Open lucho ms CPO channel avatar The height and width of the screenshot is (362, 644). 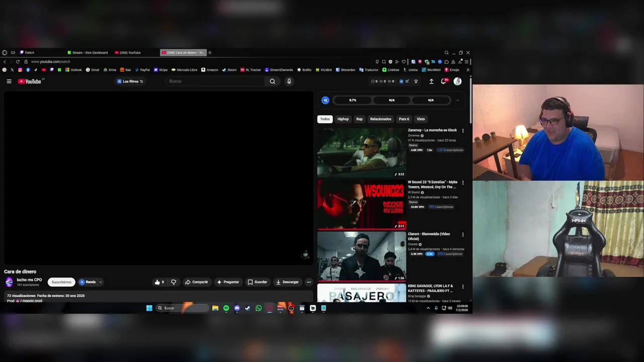9,282
